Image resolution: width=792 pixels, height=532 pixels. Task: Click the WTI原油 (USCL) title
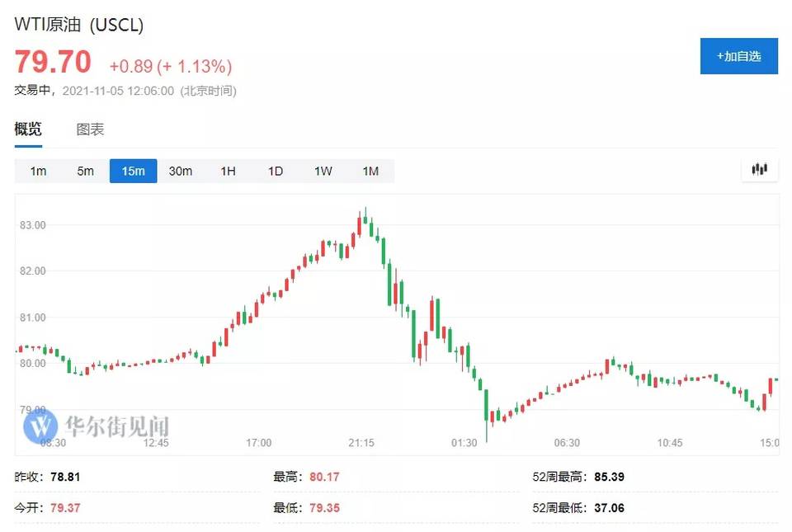point(79,24)
